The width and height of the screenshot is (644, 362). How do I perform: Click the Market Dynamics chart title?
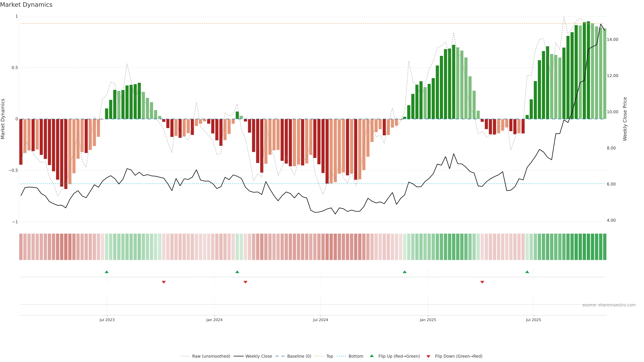[x=26, y=5]
